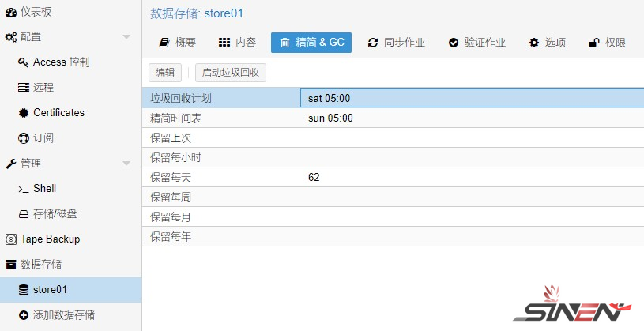Click the gear icon on 选项 tab
The height and width of the screenshot is (331, 644).
[x=534, y=43]
